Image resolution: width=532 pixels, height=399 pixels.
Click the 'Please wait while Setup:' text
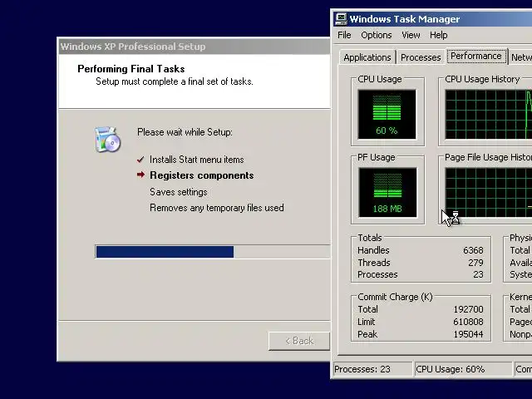(185, 132)
